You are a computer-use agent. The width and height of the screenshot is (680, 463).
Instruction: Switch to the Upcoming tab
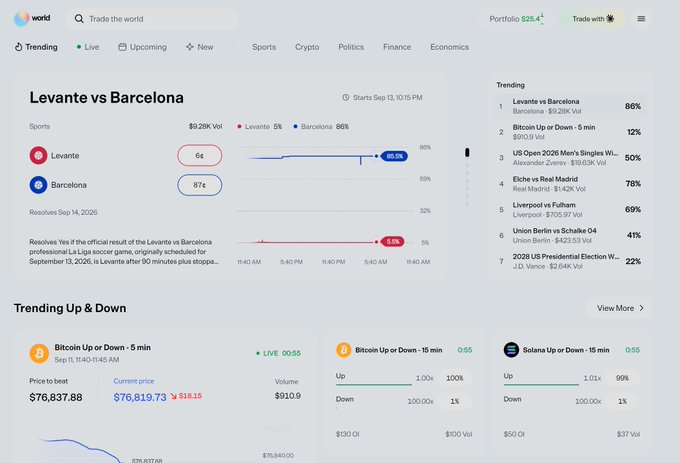pos(142,47)
